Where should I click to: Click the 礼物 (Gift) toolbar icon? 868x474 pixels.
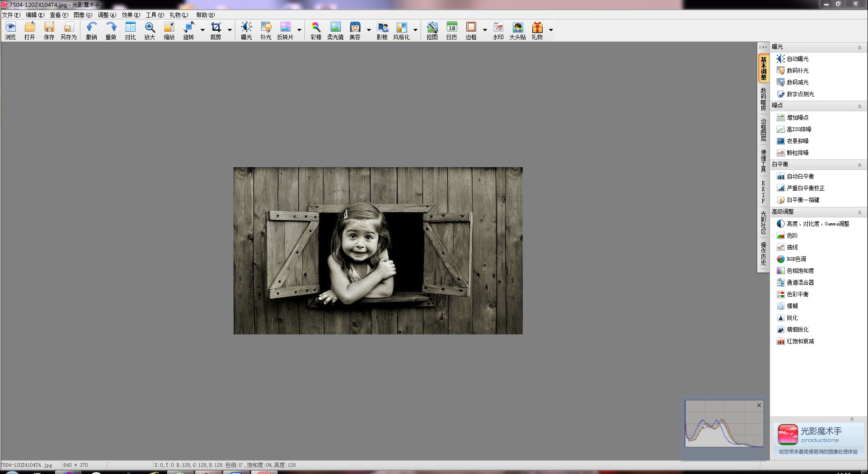[537, 31]
